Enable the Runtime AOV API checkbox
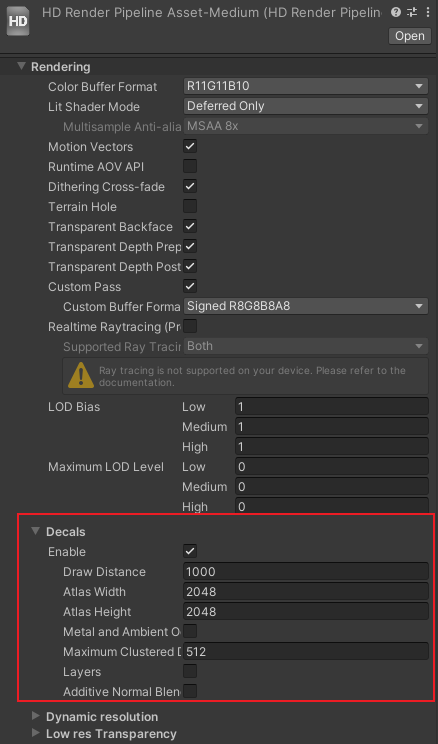 (x=190, y=166)
